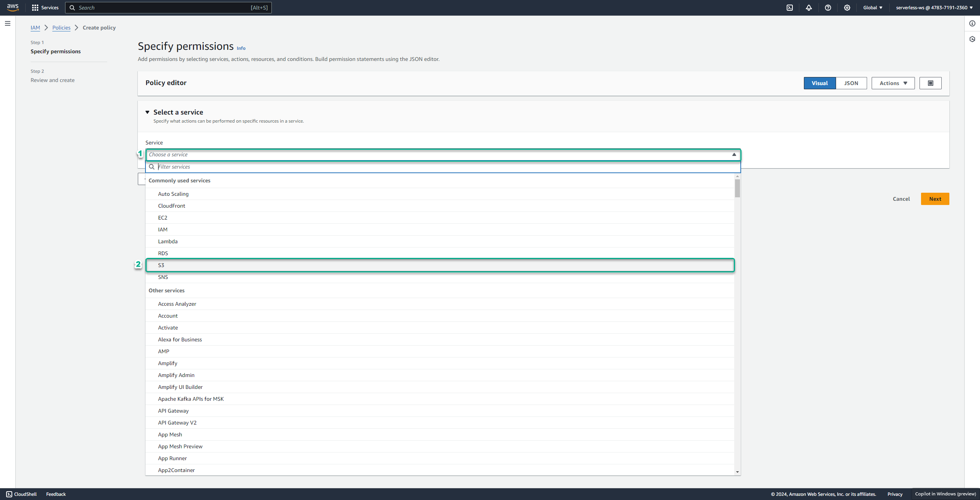Screen dimensions: 980x500
Task: Click the Filter services input
Action: click(443, 167)
